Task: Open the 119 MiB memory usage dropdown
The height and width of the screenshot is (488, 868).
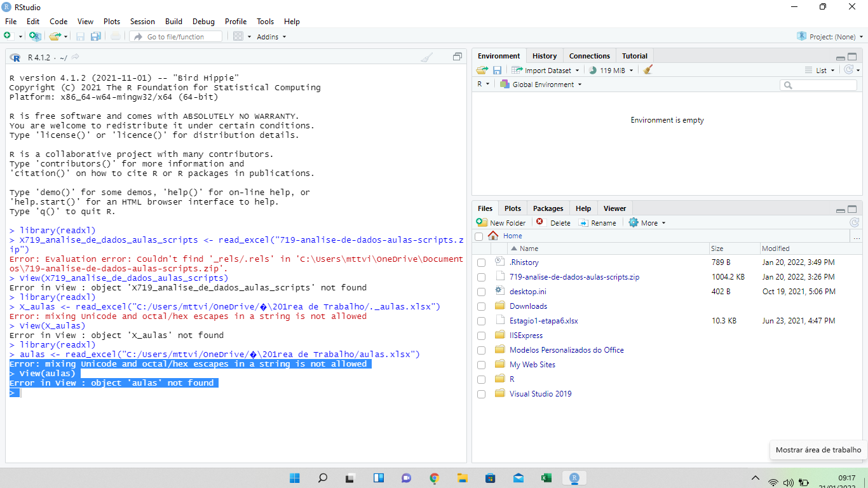Action: [x=611, y=71]
